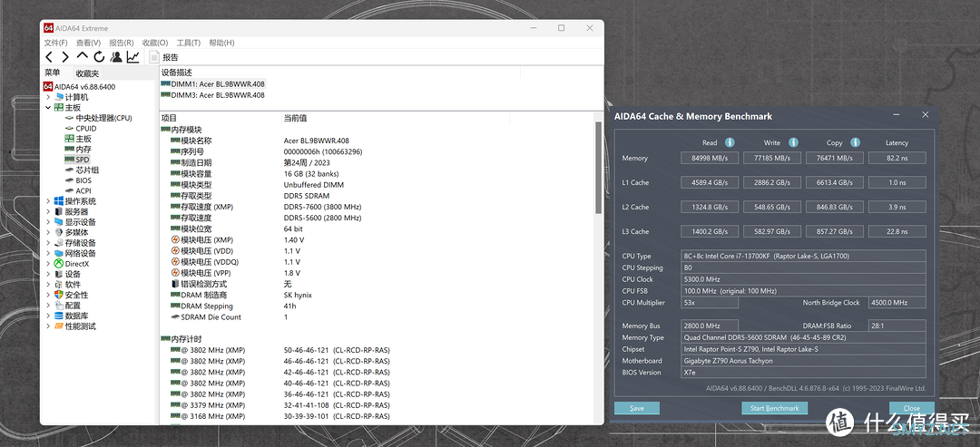Viewport: 980px width, 447px height.
Task: Expand the 服务器 tree node
Action: [48, 211]
